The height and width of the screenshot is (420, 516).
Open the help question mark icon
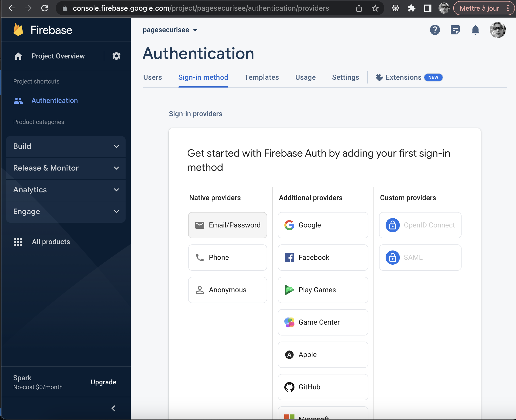[435, 30]
